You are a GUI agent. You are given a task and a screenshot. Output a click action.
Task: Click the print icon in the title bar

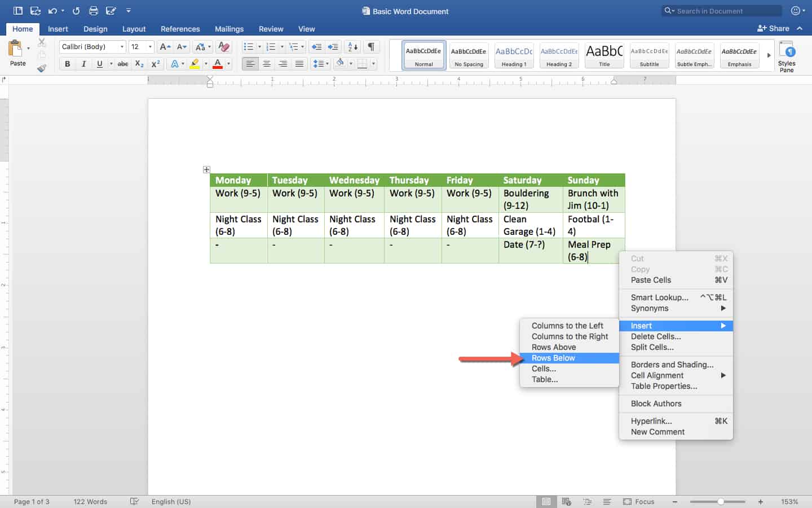pyautogui.click(x=94, y=11)
